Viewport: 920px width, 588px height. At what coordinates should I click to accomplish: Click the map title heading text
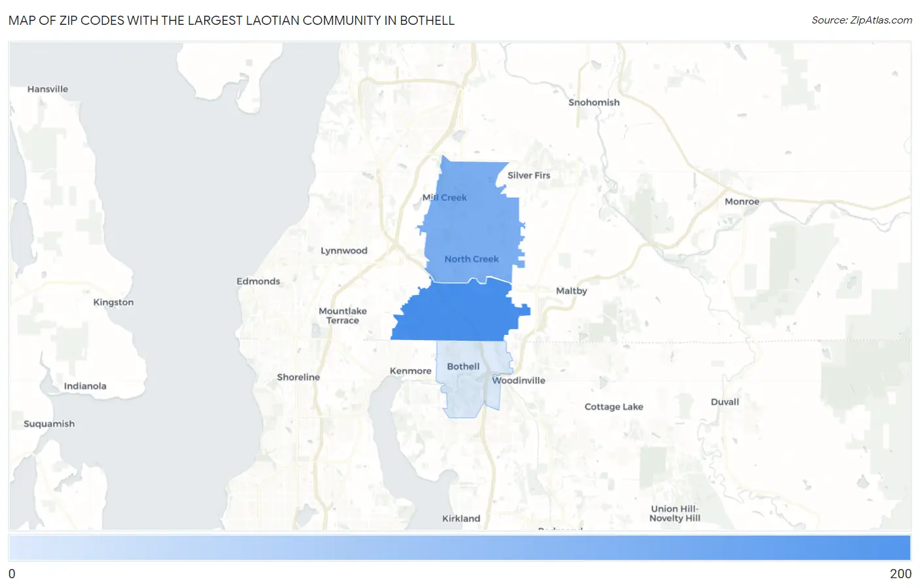[232, 20]
